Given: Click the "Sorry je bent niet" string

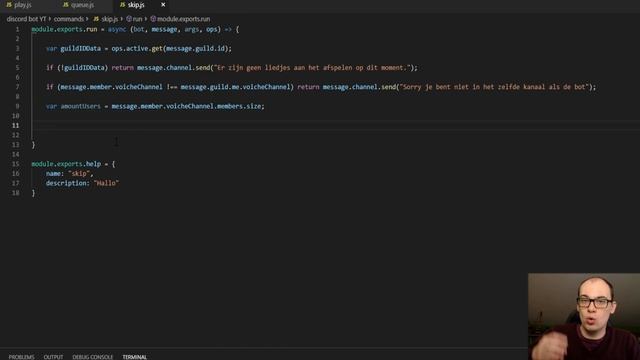Looking at the screenshot, I should coord(494,87).
